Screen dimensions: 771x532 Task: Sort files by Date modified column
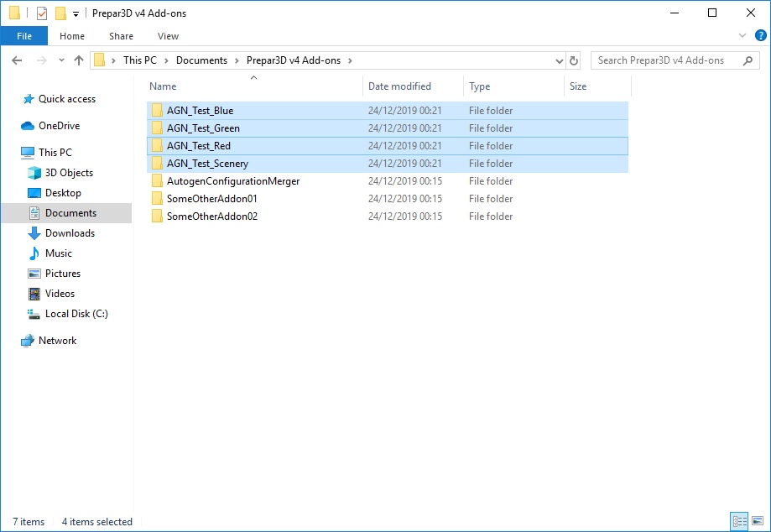pyautogui.click(x=399, y=86)
